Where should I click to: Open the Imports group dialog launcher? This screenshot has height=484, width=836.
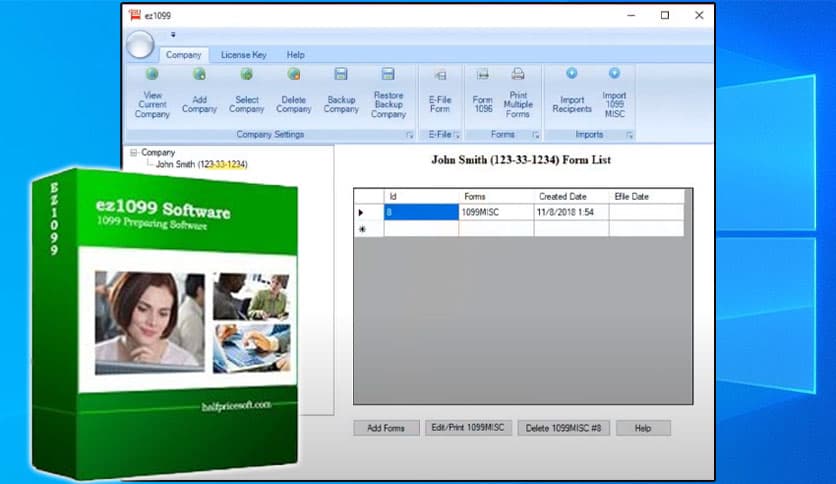[x=629, y=135]
